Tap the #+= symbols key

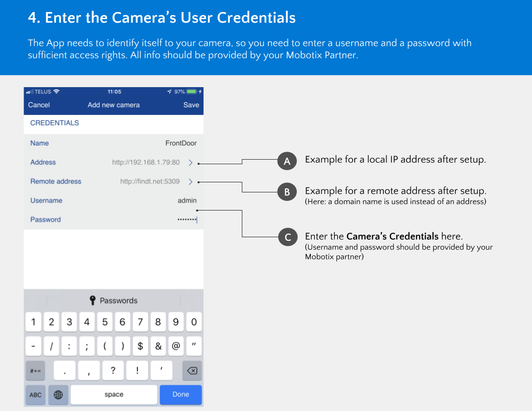click(x=35, y=371)
